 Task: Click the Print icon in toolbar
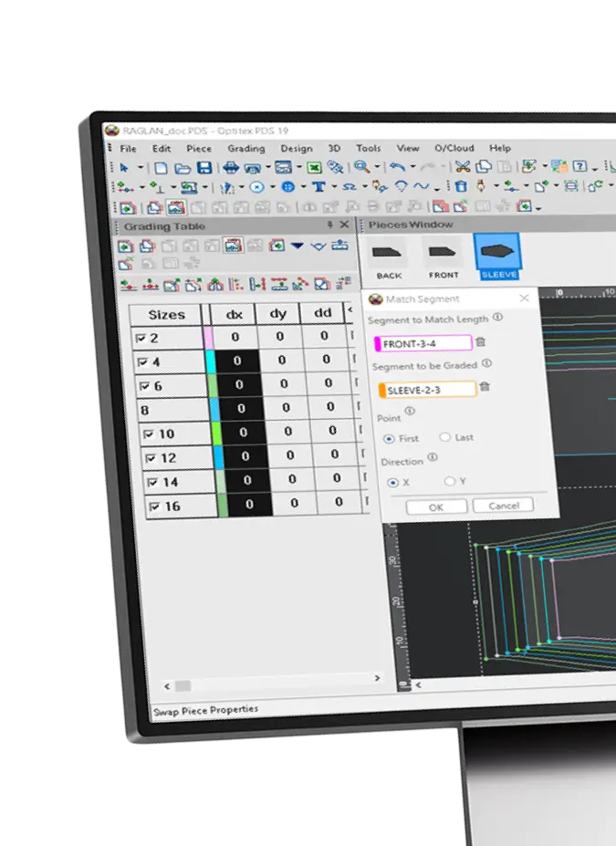231,168
